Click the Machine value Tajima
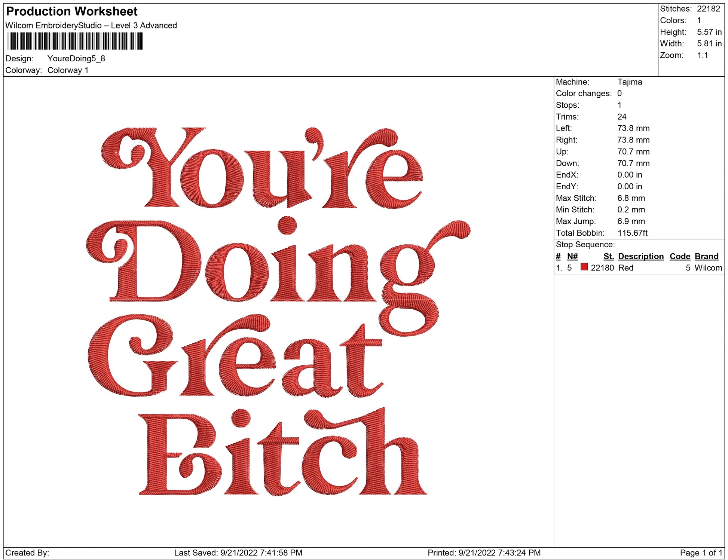 [x=629, y=82]
